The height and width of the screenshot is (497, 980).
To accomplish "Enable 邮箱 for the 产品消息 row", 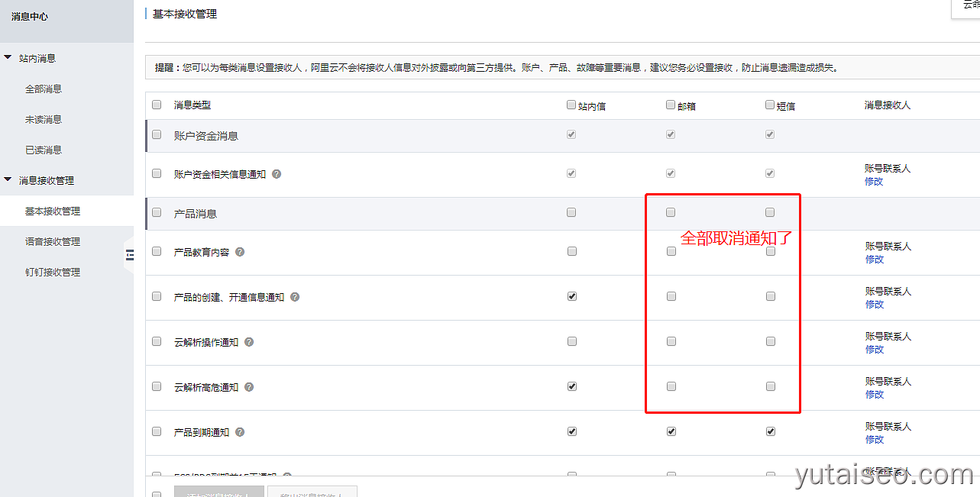I will click(x=671, y=212).
